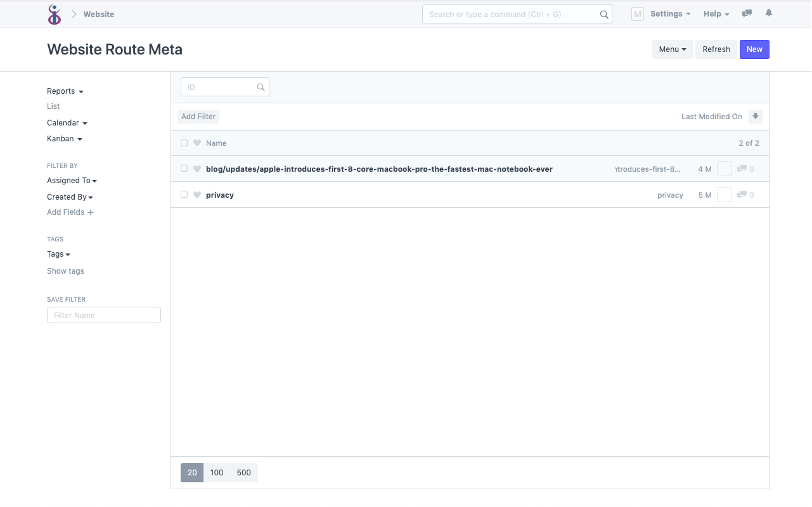Open the notifications bell
The image size is (812, 507).
point(768,13)
